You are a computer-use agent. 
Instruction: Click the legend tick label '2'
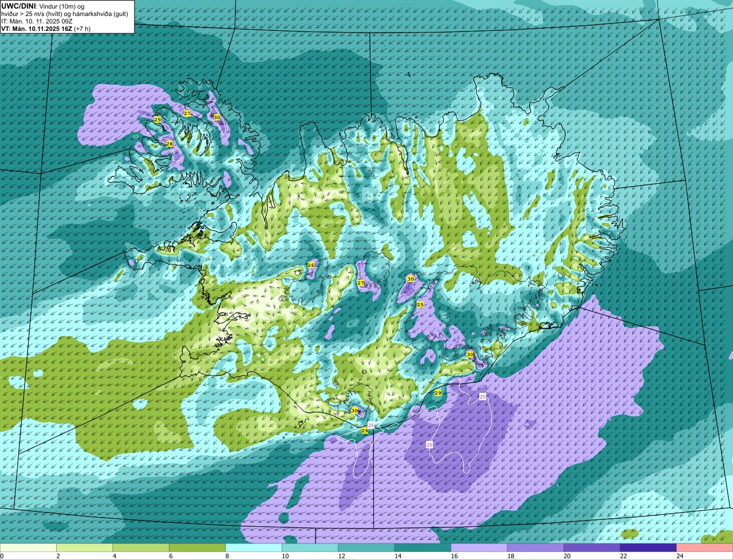point(58,556)
